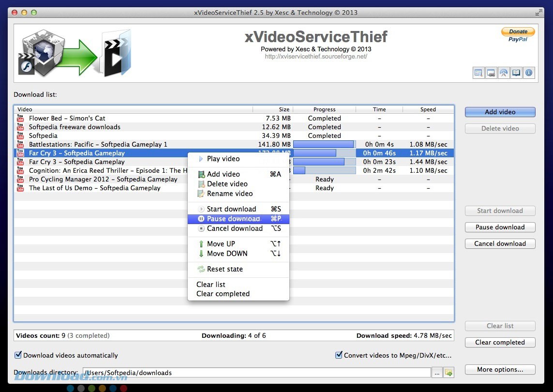Open downloads folder with green arrow icon

(449, 373)
